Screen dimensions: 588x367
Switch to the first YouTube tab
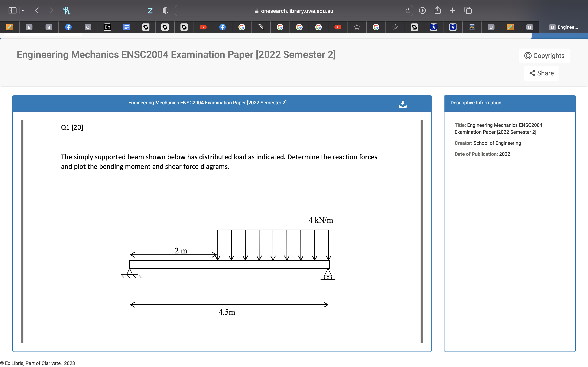[x=203, y=27]
